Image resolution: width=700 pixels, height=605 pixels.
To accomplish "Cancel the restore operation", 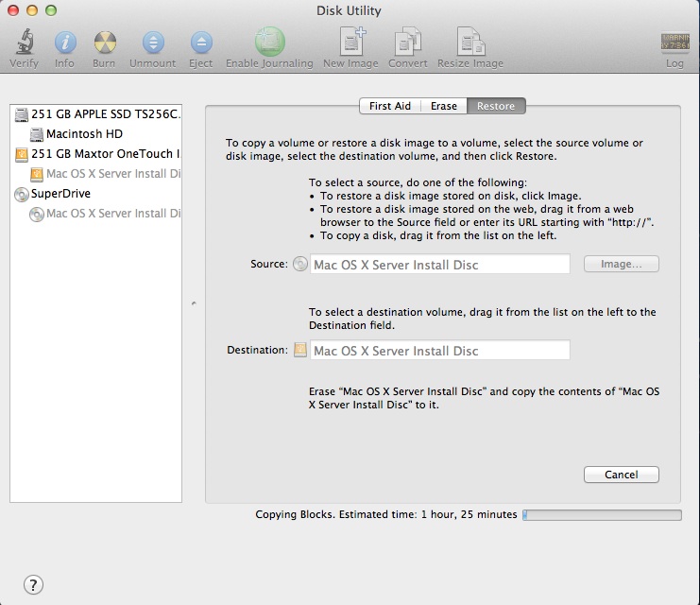I will pyautogui.click(x=621, y=475).
